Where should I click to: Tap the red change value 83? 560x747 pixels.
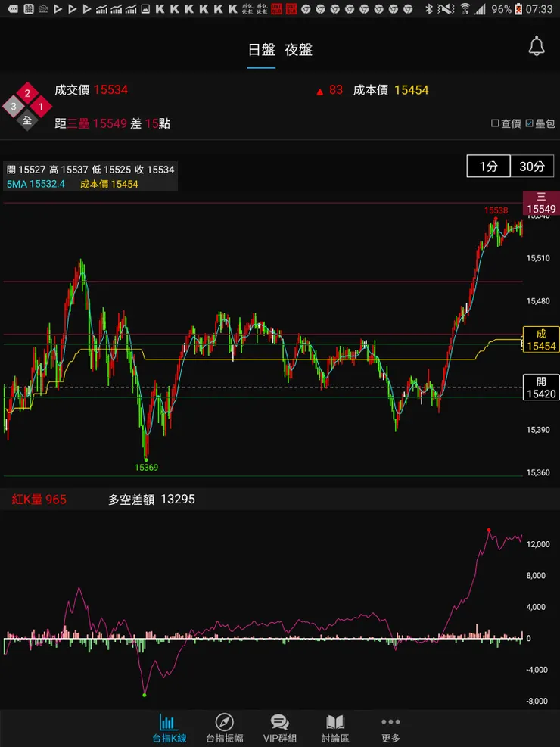click(x=336, y=90)
